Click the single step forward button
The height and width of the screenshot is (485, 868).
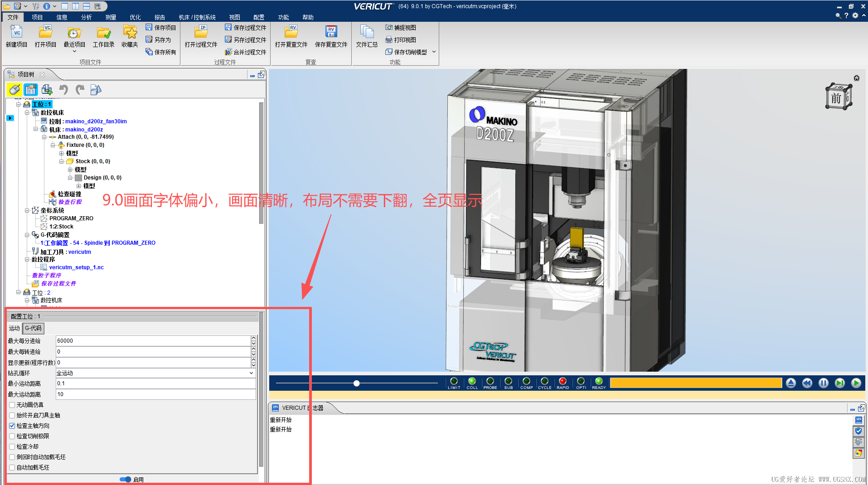pos(840,383)
